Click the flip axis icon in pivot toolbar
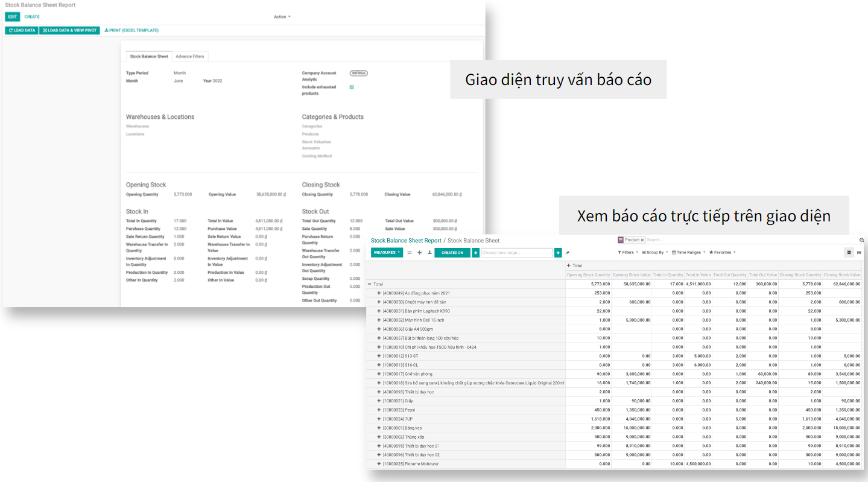This screenshot has height=482, width=868. (410, 253)
